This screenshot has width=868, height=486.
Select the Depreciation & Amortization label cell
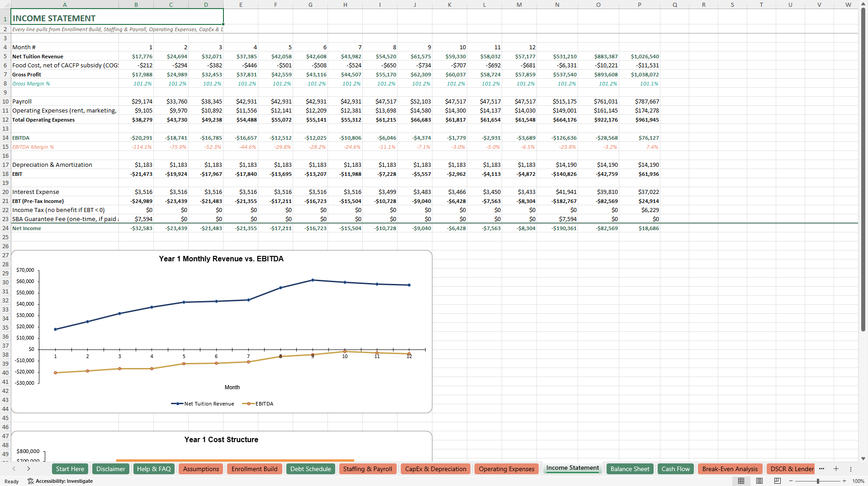pos(65,165)
